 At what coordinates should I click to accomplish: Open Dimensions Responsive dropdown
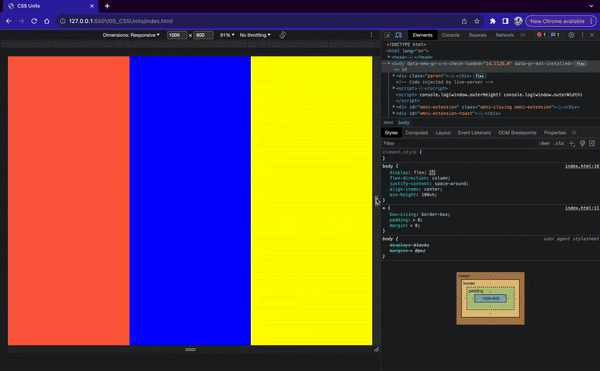131,35
